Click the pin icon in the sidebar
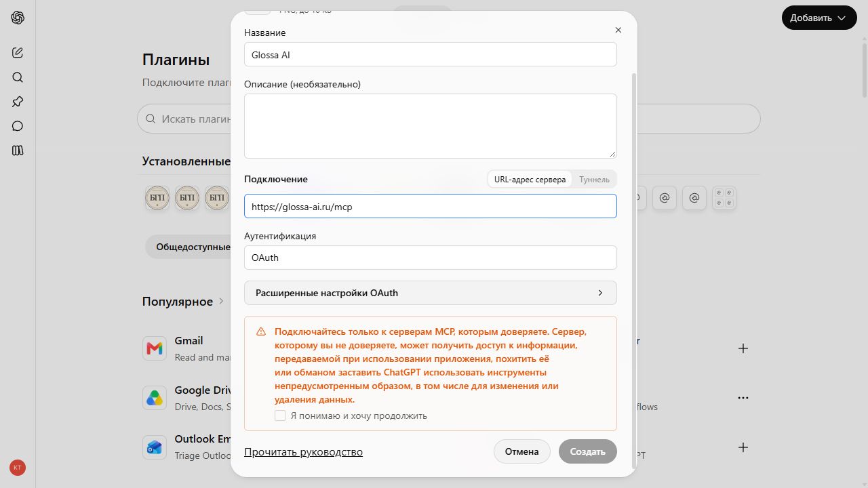 click(x=18, y=102)
